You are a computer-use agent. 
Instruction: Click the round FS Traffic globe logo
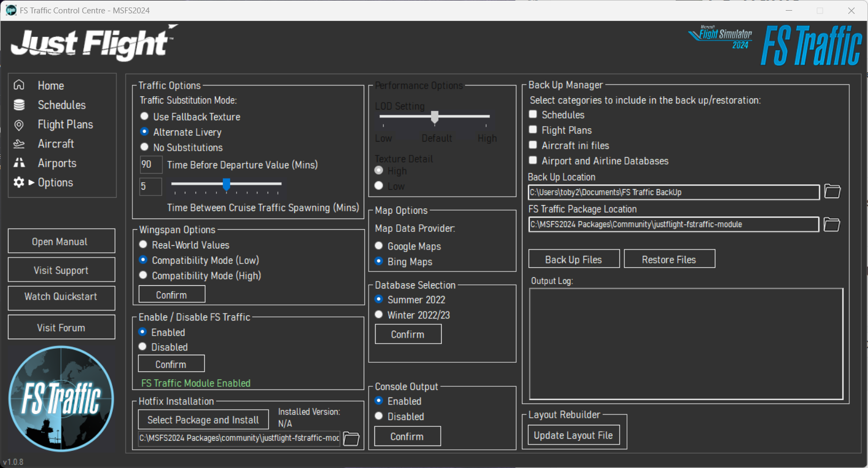click(x=61, y=399)
